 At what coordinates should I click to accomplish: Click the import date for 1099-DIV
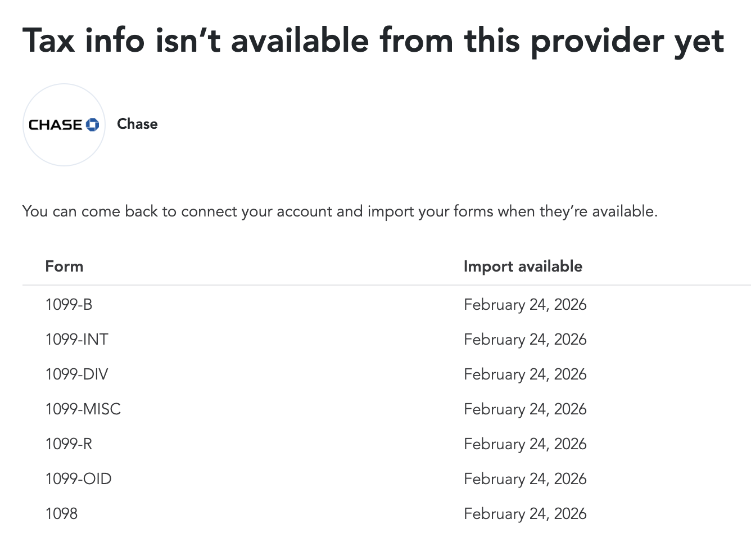(524, 374)
